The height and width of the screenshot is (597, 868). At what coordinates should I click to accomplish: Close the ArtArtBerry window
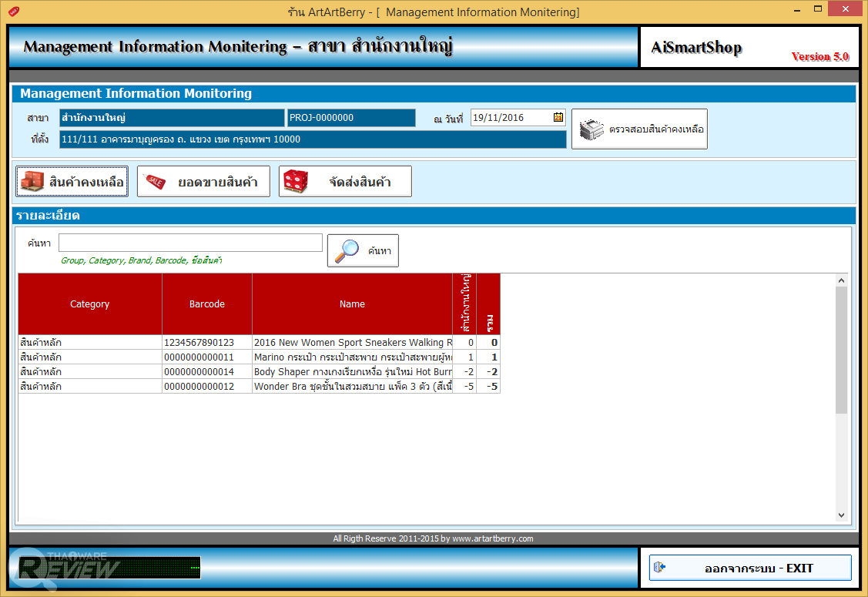click(846, 9)
